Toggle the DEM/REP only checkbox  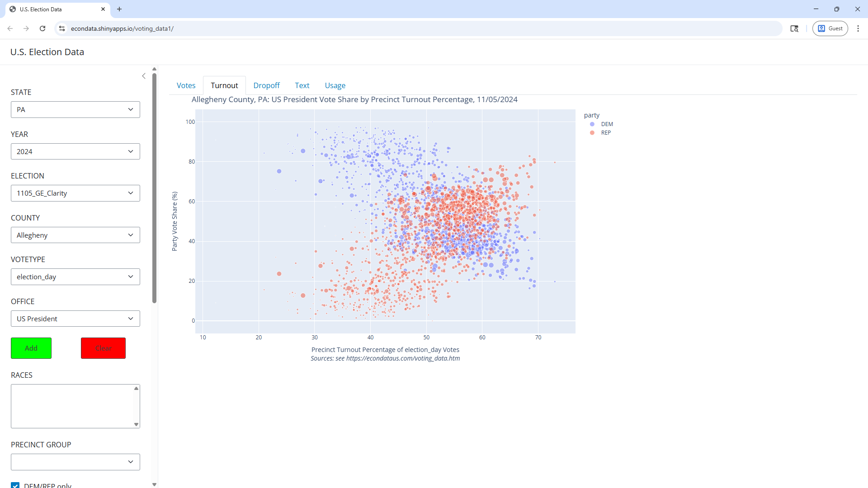pos(15,485)
